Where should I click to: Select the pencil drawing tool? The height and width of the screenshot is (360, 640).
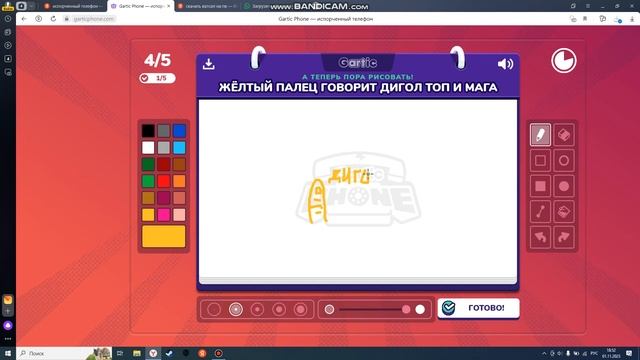pyautogui.click(x=540, y=135)
